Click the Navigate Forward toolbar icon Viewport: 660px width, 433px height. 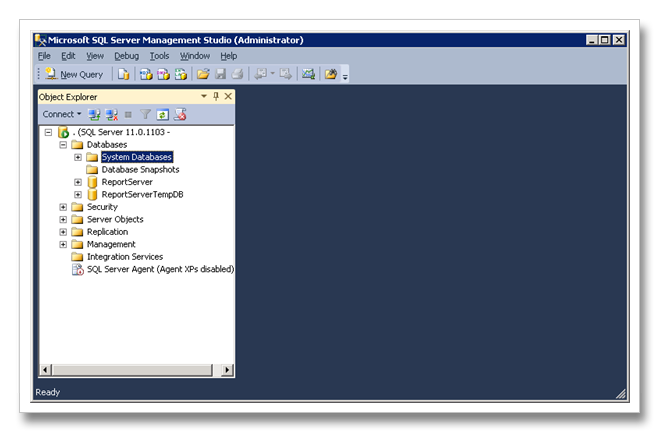286,74
